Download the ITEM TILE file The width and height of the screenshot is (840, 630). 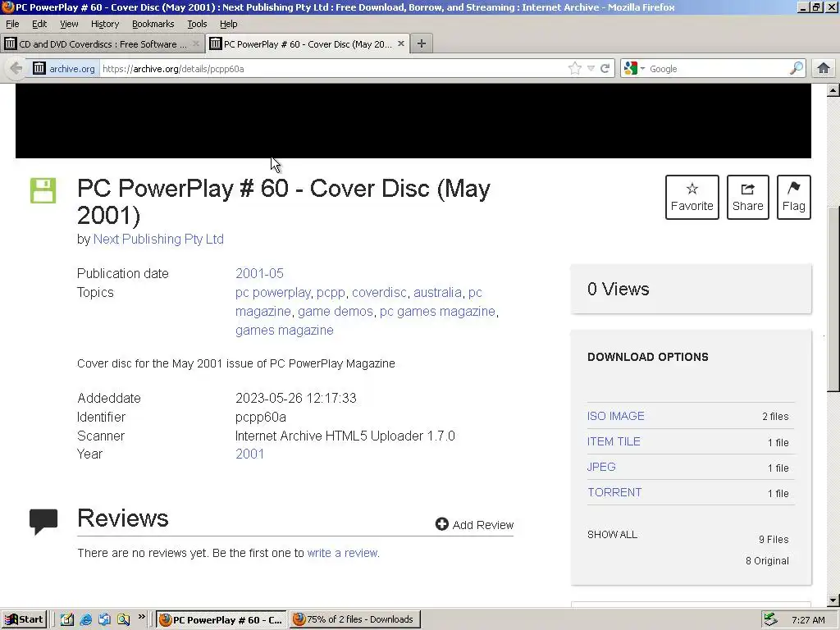(614, 441)
